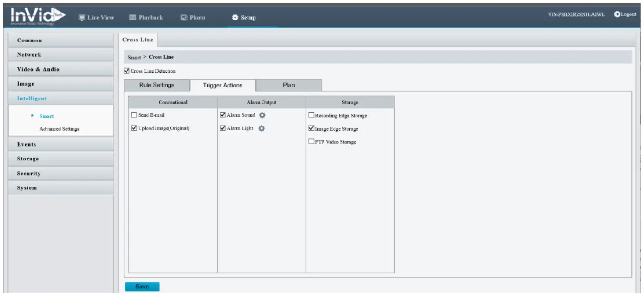Click the Smart breadcrumb link

(134, 57)
